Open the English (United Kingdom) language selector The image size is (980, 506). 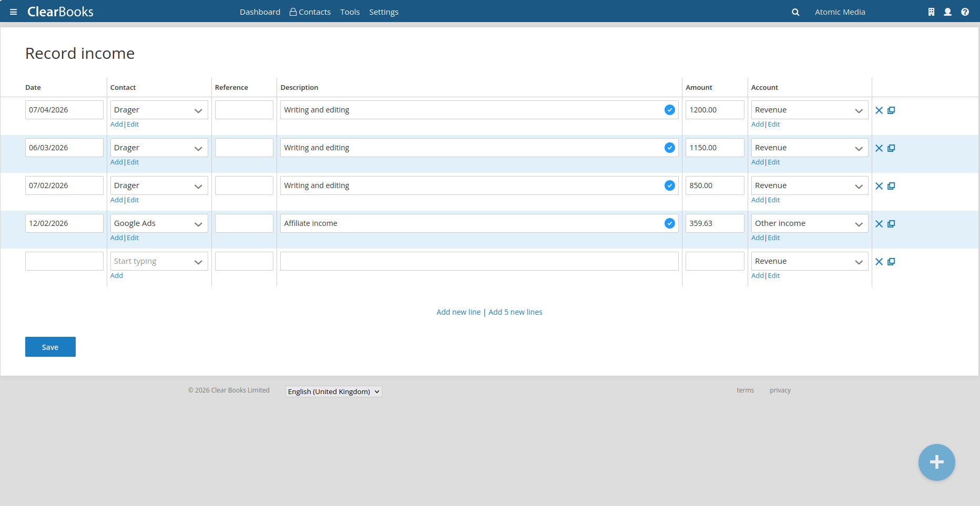(x=333, y=391)
